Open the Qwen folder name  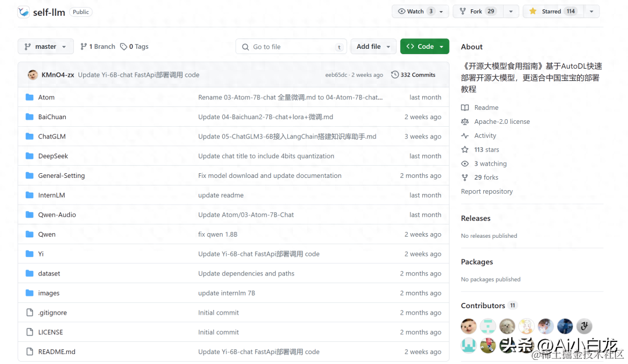(47, 235)
